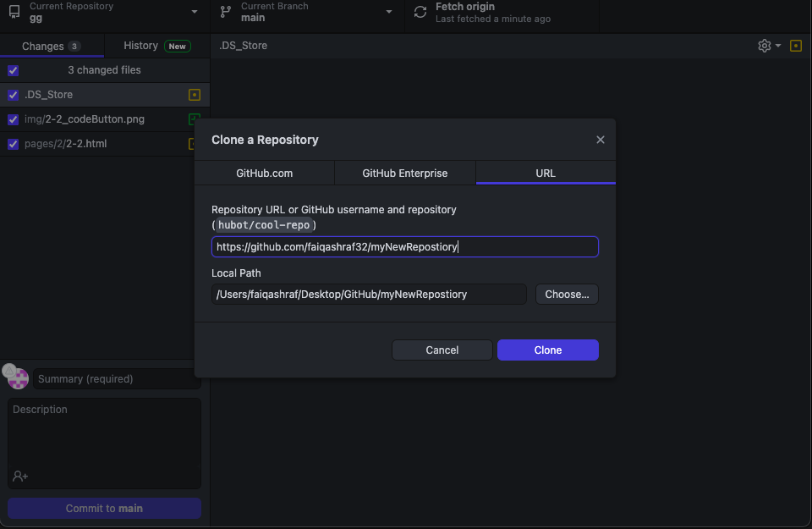The width and height of the screenshot is (812, 529).
Task: Click modified status icon at top right of diff
Action: tap(796, 46)
